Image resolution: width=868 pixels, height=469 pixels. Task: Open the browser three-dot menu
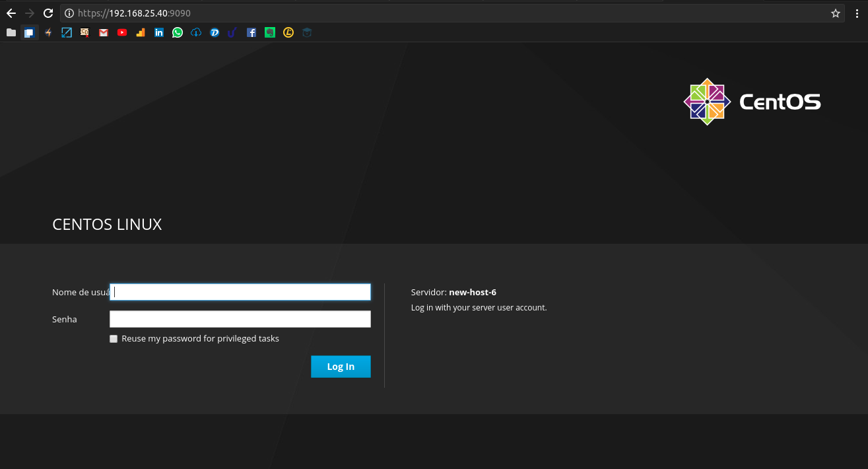click(x=857, y=13)
